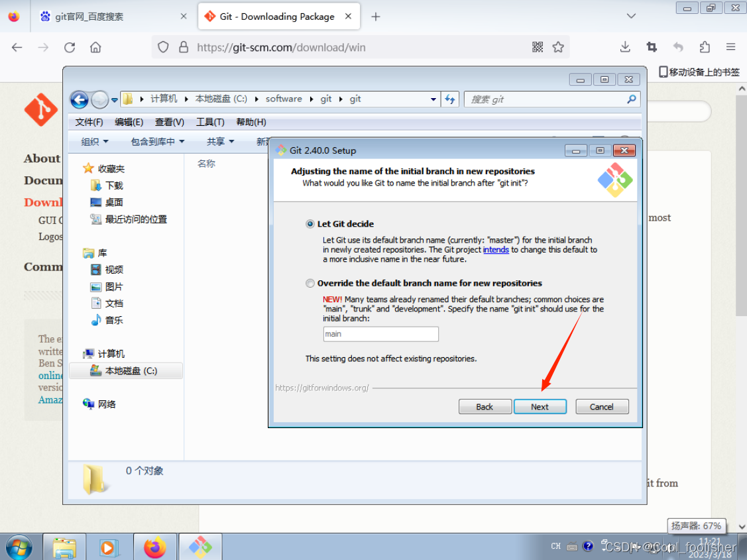Open the 工具(T) menu

(x=210, y=122)
